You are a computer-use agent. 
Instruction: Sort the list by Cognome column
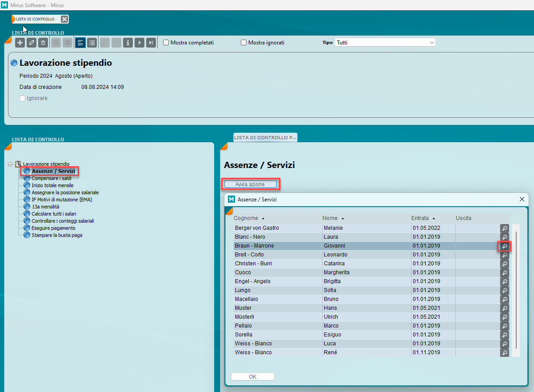246,218
